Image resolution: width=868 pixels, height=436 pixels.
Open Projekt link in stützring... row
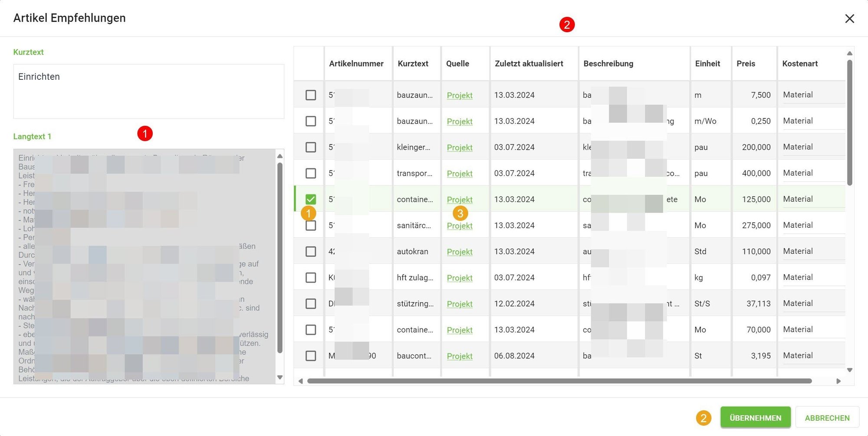[459, 304]
